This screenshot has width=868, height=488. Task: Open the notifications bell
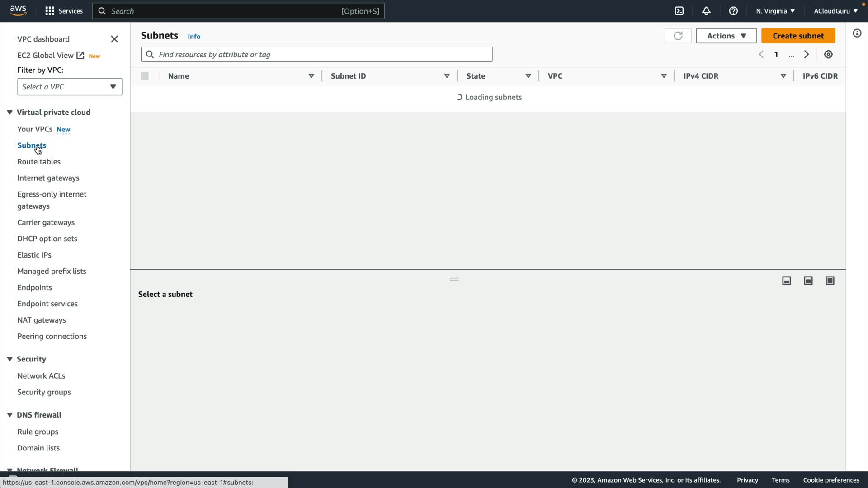706,11
